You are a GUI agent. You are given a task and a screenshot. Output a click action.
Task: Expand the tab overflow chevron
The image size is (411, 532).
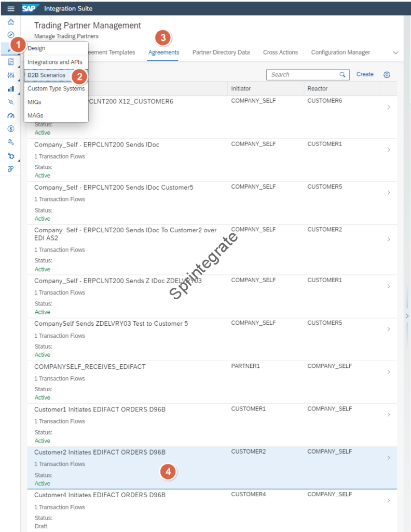(396, 53)
